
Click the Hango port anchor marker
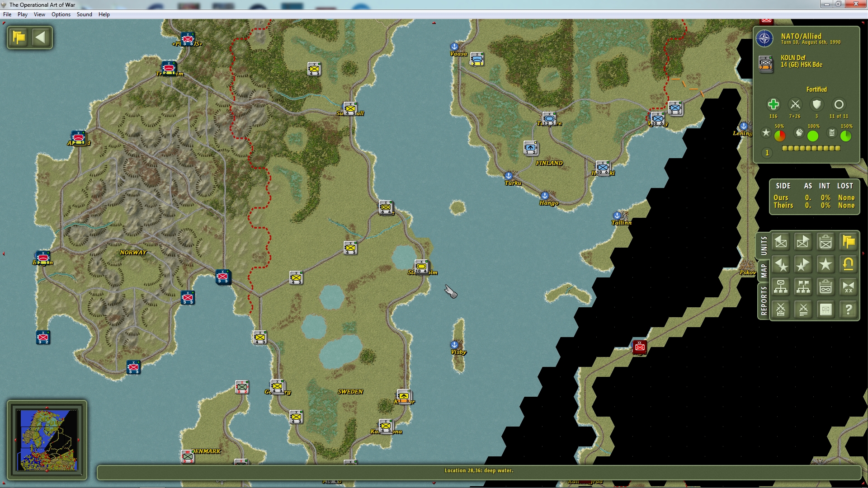coord(545,196)
